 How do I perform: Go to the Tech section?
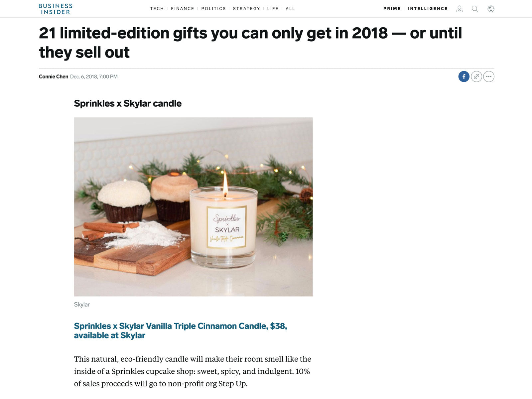(157, 9)
